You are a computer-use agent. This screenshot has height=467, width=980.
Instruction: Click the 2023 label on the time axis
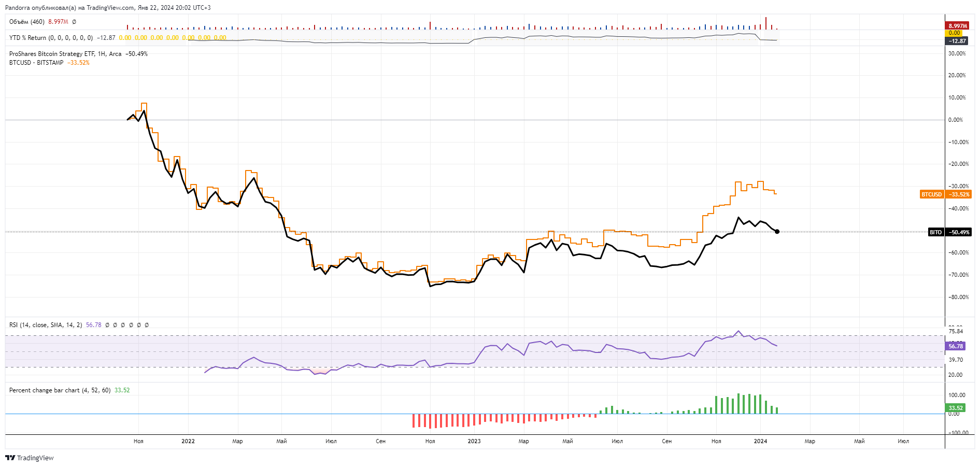[474, 441]
